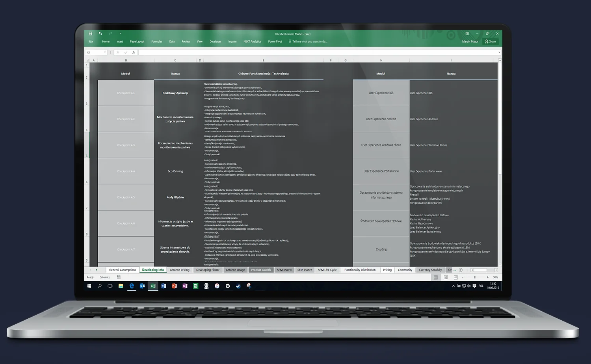Screen dimensions: 591x364
Task: Click the macro recording icon in status bar
Action: point(119,277)
